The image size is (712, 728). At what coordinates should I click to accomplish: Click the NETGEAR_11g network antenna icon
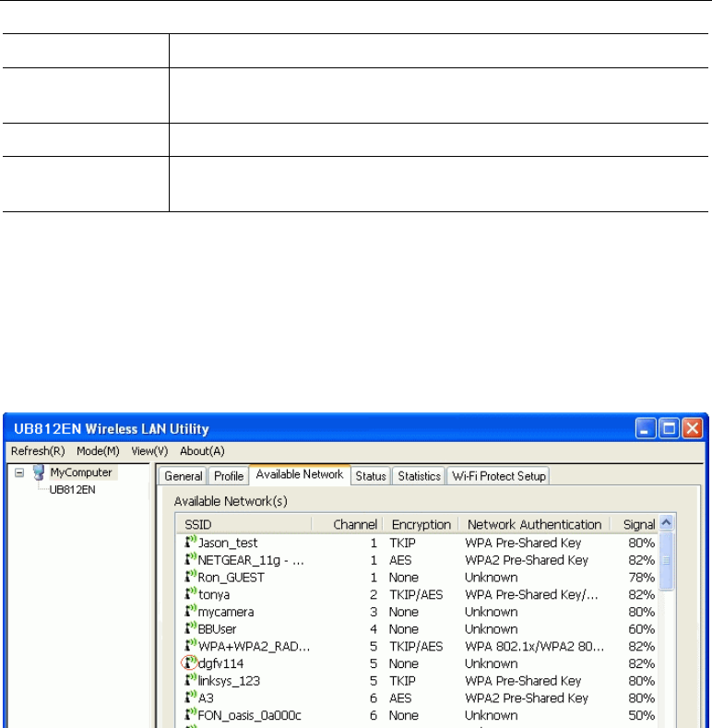click(x=191, y=558)
